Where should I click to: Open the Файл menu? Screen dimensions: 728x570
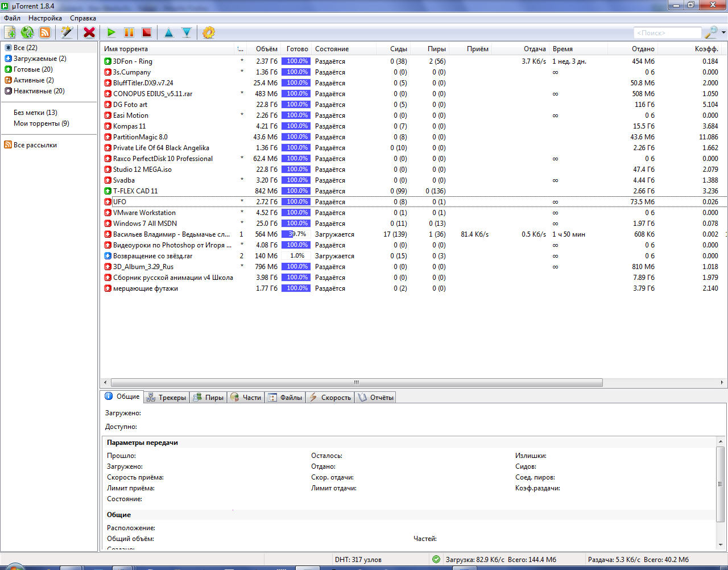pyautogui.click(x=12, y=18)
